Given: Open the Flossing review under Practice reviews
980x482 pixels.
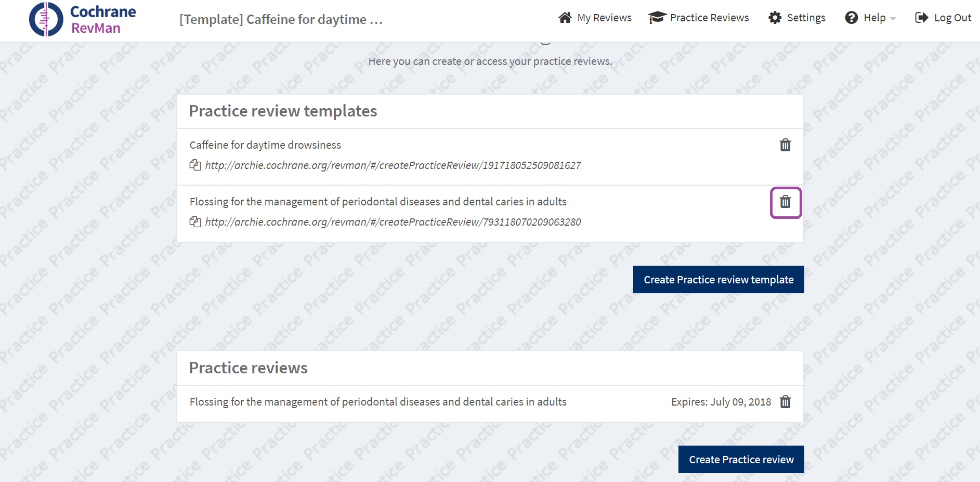Looking at the screenshot, I should tap(378, 402).
